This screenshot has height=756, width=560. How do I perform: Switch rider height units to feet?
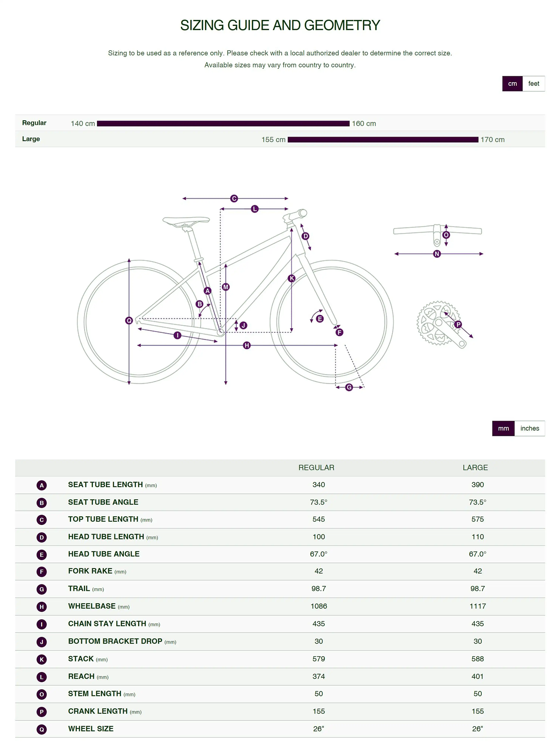point(534,84)
